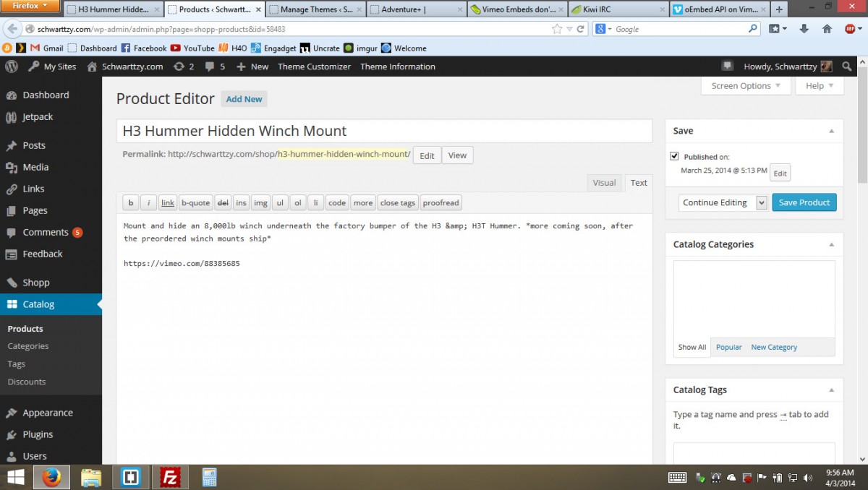Screen dimensions: 868x490
Task: Select Products under Catalog
Action: click(25, 329)
